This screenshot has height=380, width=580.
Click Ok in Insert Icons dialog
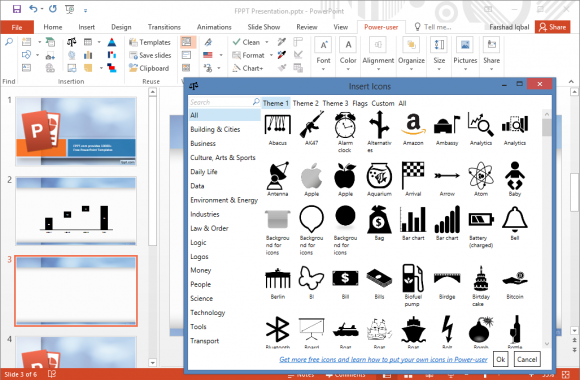click(x=500, y=359)
